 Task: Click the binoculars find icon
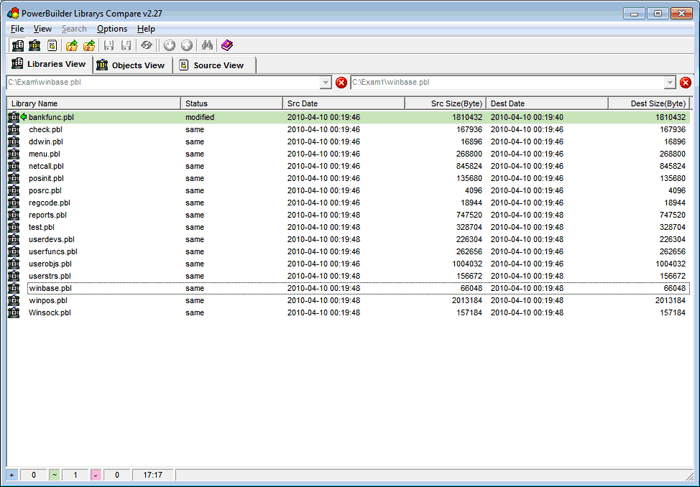[x=207, y=46]
